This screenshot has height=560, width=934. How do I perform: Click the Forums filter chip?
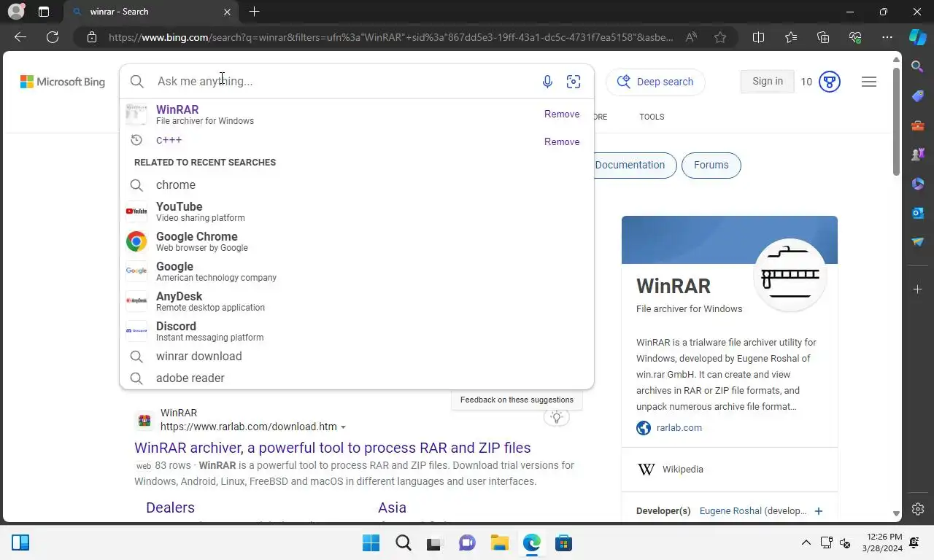[711, 165]
